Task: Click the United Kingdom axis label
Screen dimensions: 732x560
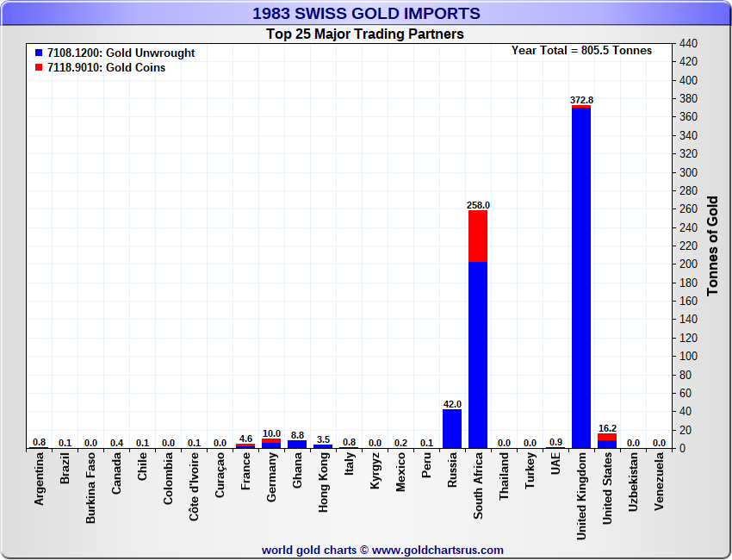Action: (581, 496)
